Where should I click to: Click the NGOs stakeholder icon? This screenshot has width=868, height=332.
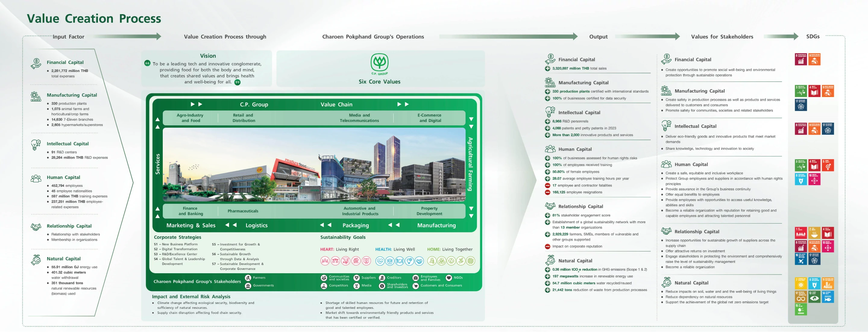pos(449,278)
